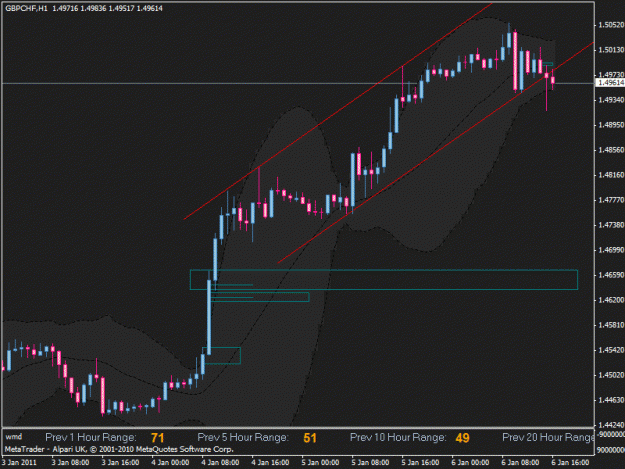Screen dimensions: 625x469
Task: Click the 1.45020 price axis label
Action: (x=611, y=375)
